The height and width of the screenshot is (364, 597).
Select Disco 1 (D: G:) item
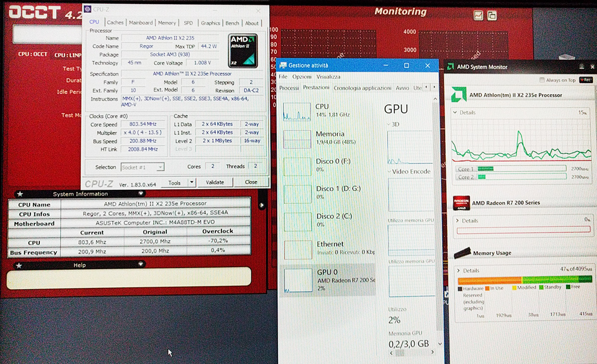[328, 193]
